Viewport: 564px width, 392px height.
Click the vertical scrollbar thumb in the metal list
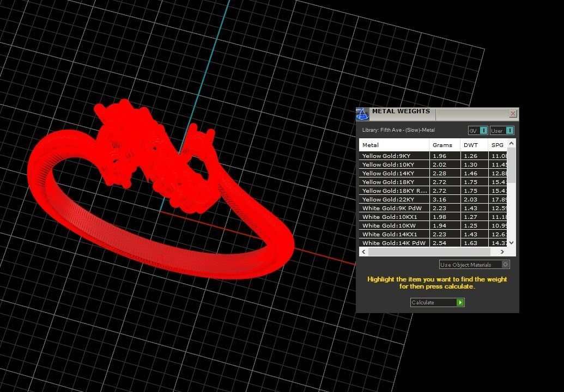tap(512, 166)
